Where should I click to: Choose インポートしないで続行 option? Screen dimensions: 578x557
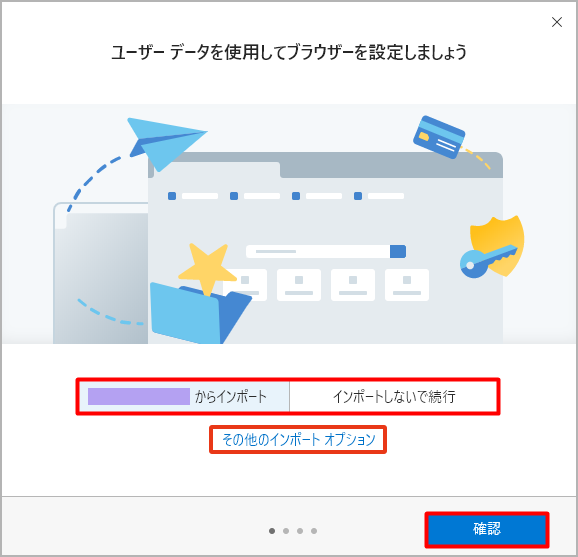click(393, 397)
